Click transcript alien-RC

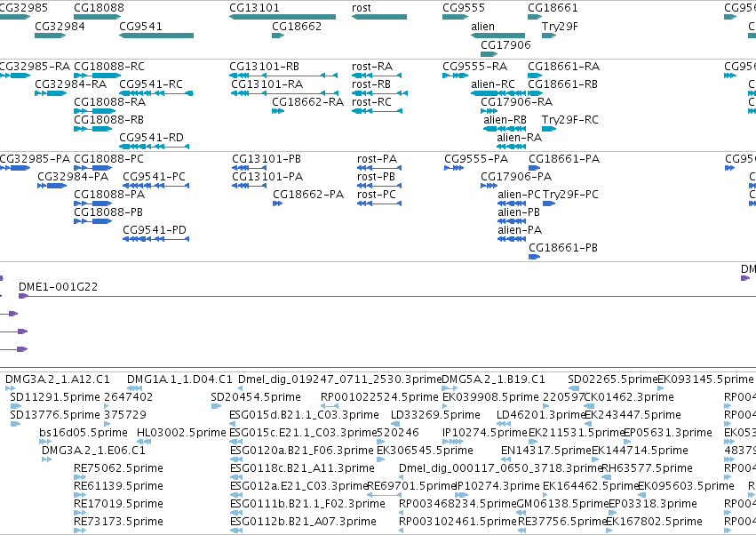click(x=493, y=84)
